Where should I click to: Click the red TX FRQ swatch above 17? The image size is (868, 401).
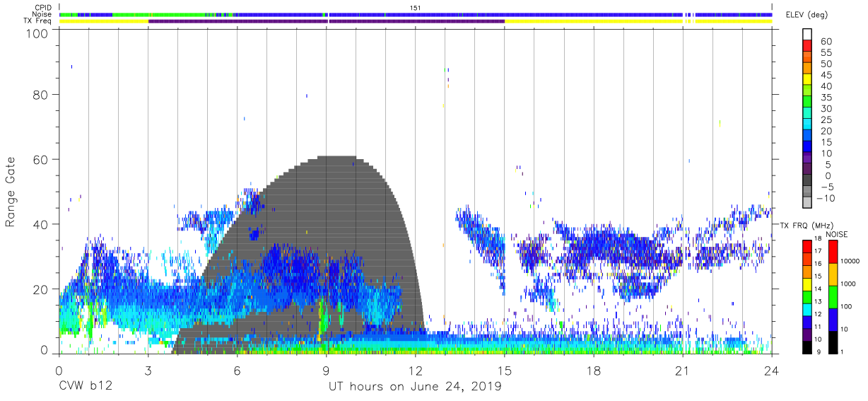click(807, 246)
